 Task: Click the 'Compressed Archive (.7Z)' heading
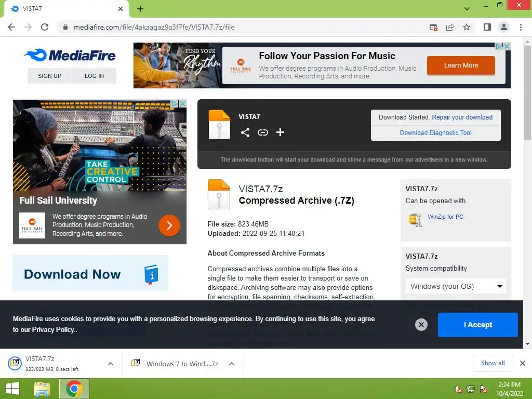point(297,200)
